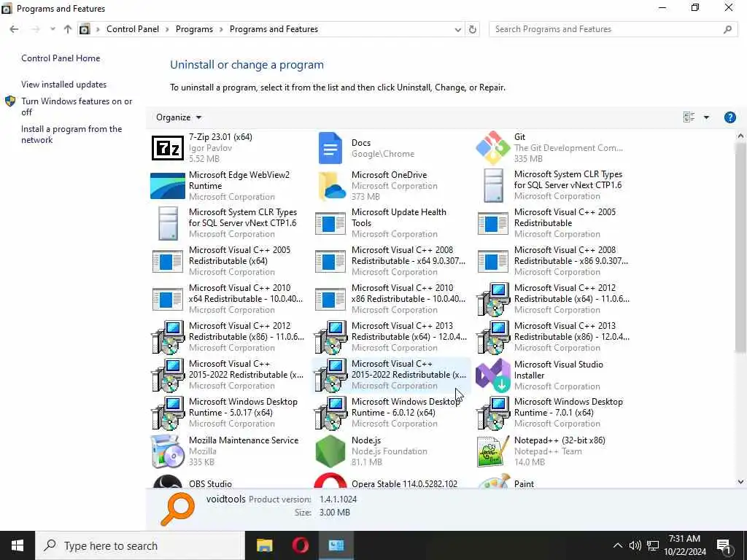Select the Microsoft OneDrive icon
The image size is (747, 560).
(x=330, y=186)
